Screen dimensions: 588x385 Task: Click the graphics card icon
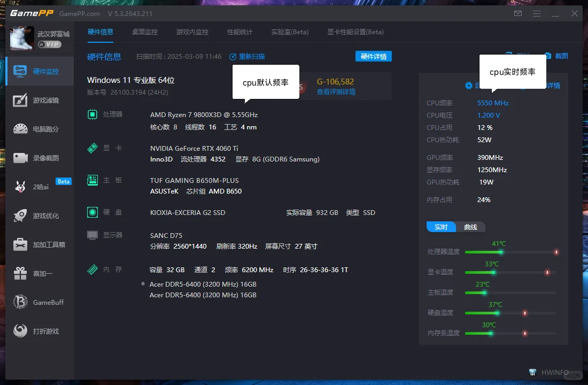[x=92, y=148]
